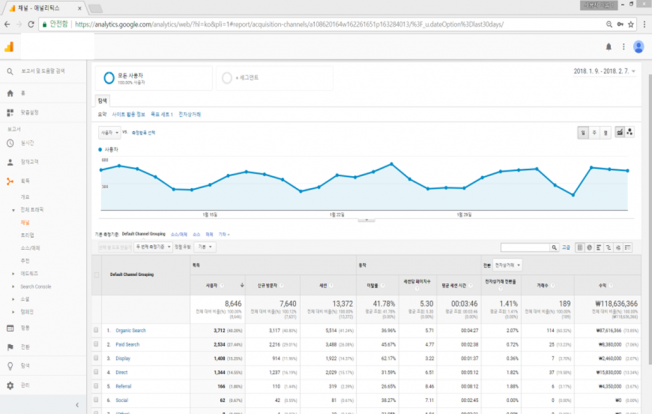Image resolution: width=652 pixels, height=414 pixels.
Task: Tick the checkbox for Direct row
Action: [96, 372]
